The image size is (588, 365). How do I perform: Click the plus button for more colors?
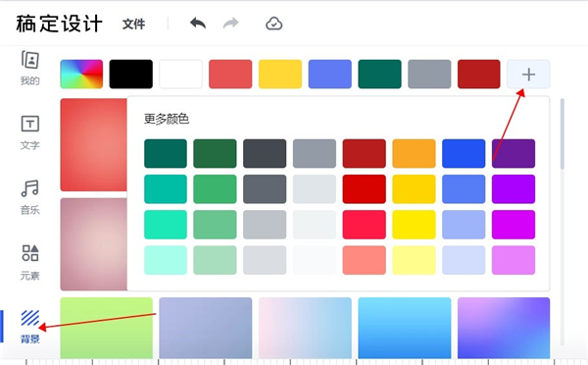click(x=528, y=74)
